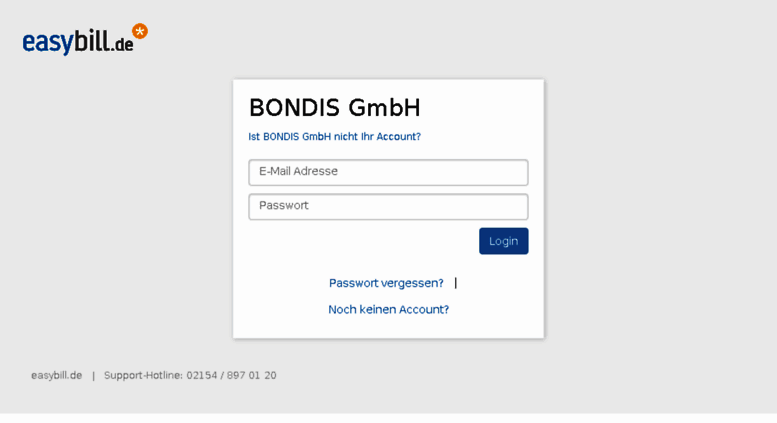Click the orange asterisk icon in the logo
This screenshot has width=777, height=423.
[140, 31]
